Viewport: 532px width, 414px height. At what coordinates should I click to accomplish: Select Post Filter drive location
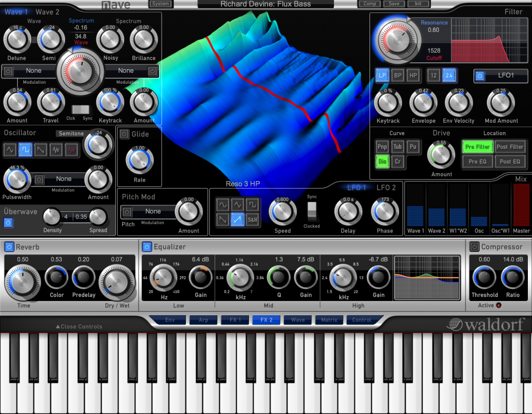[510, 147]
